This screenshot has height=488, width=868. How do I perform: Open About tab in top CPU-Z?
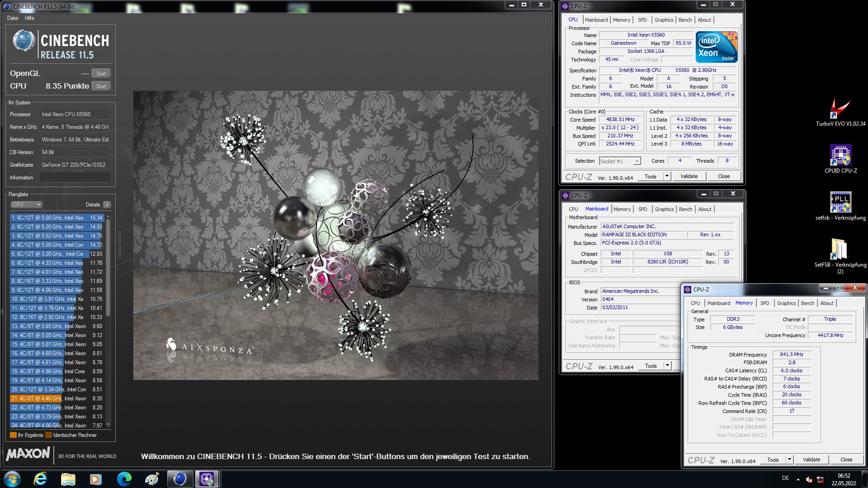704,20
